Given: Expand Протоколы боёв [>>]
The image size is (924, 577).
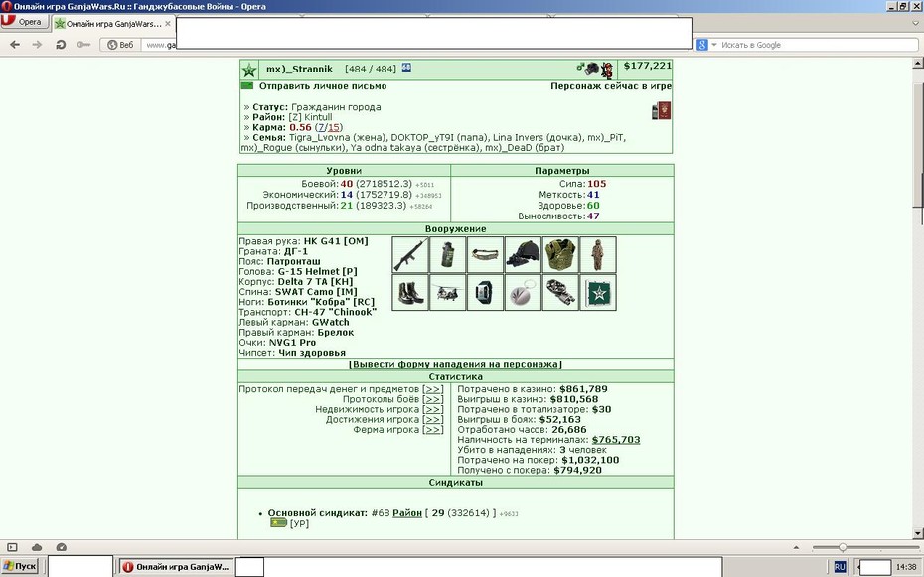Looking at the screenshot, I should coord(433,399).
